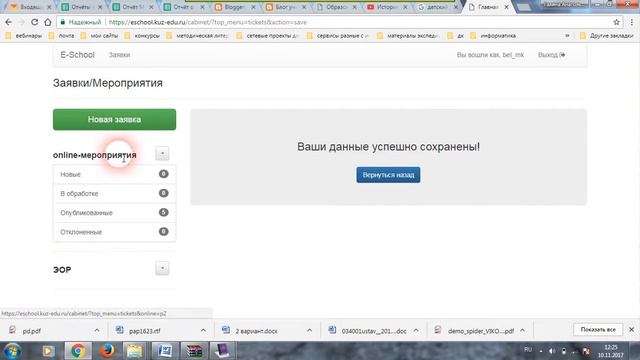Reload the page with the refresh icon

[x=34, y=22]
